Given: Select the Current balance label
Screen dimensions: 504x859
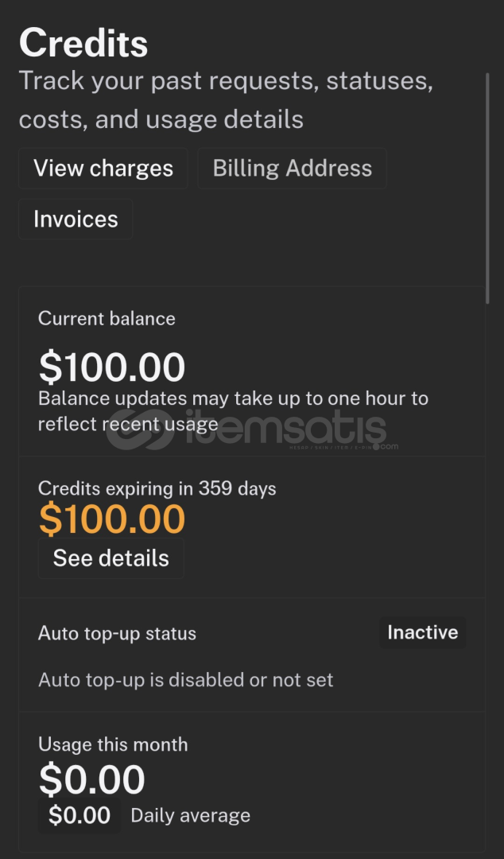Looking at the screenshot, I should tap(107, 319).
